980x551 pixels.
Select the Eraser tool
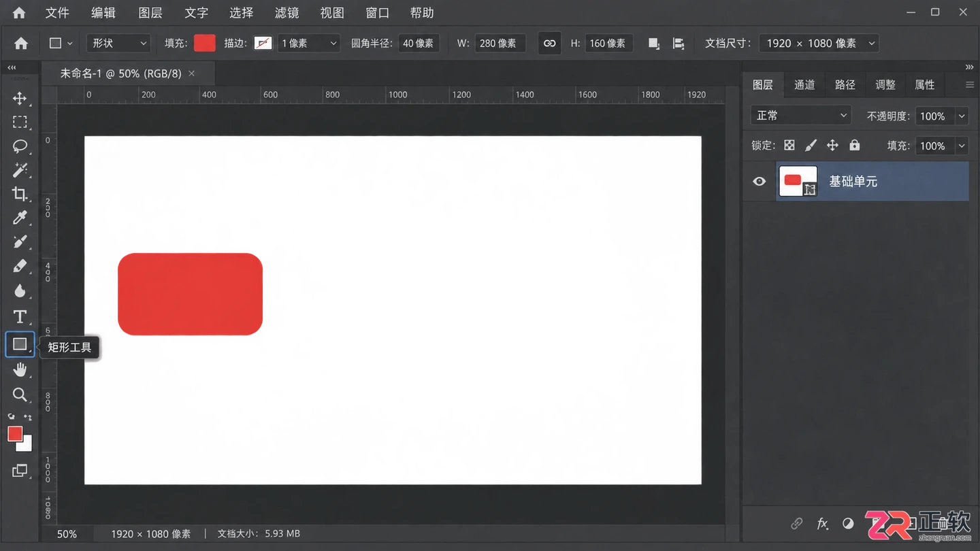(20, 266)
